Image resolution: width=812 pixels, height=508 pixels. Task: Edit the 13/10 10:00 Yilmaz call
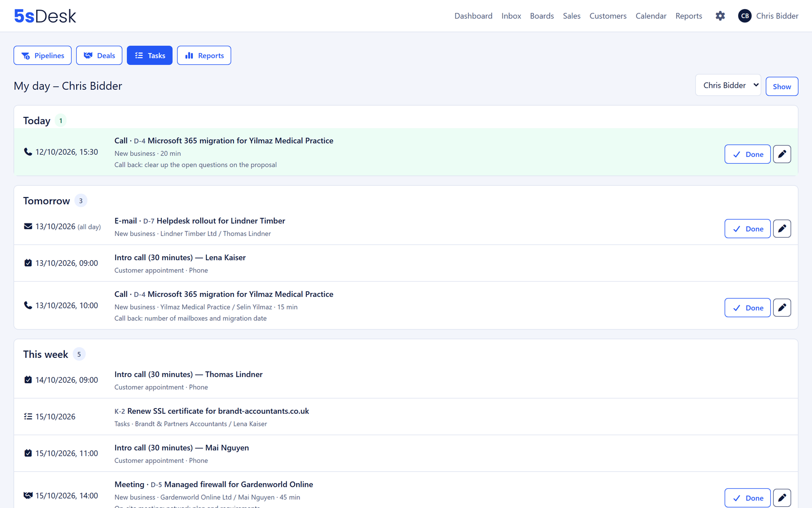782,308
